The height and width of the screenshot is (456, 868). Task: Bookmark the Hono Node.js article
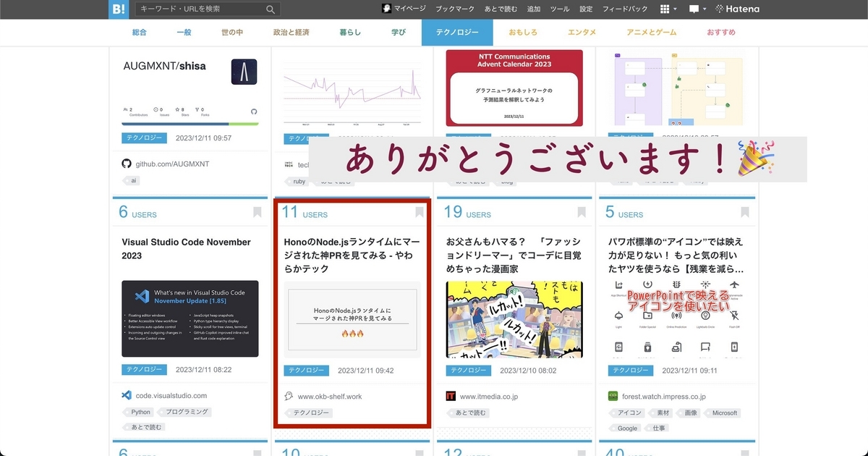click(420, 212)
